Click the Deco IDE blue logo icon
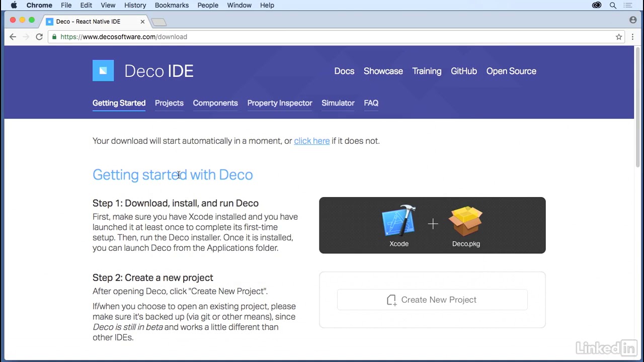The image size is (644, 362). [103, 71]
